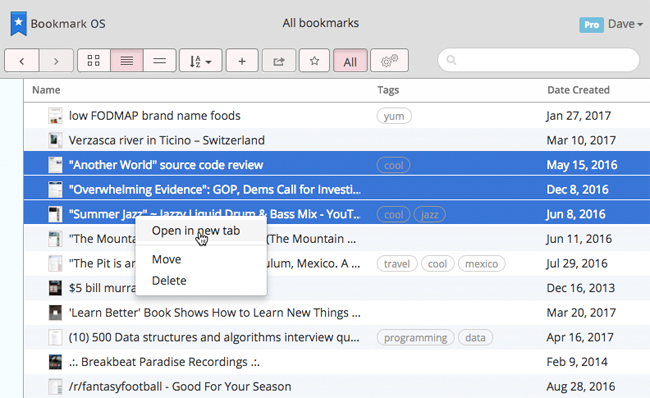Image resolution: width=650 pixels, height=398 pixels.
Task: Click the share export icon
Action: tap(279, 61)
